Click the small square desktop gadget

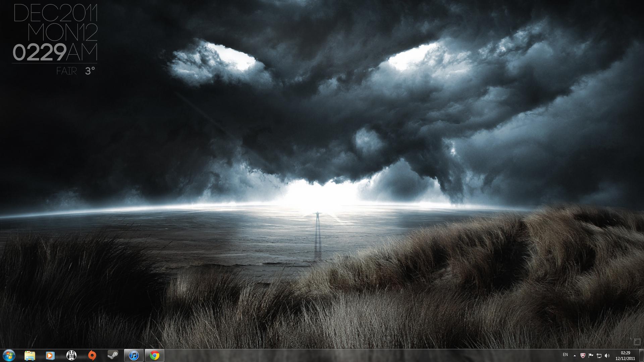(637, 342)
